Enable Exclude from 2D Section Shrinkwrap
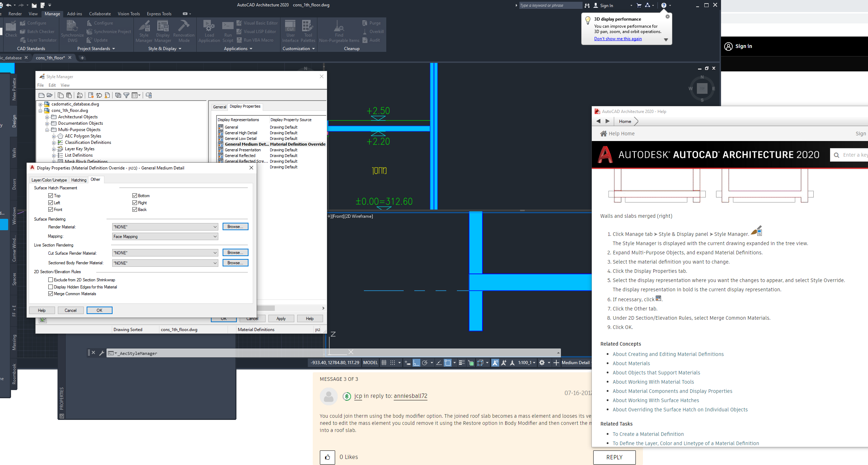The height and width of the screenshot is (465, 868). [51, 280]
